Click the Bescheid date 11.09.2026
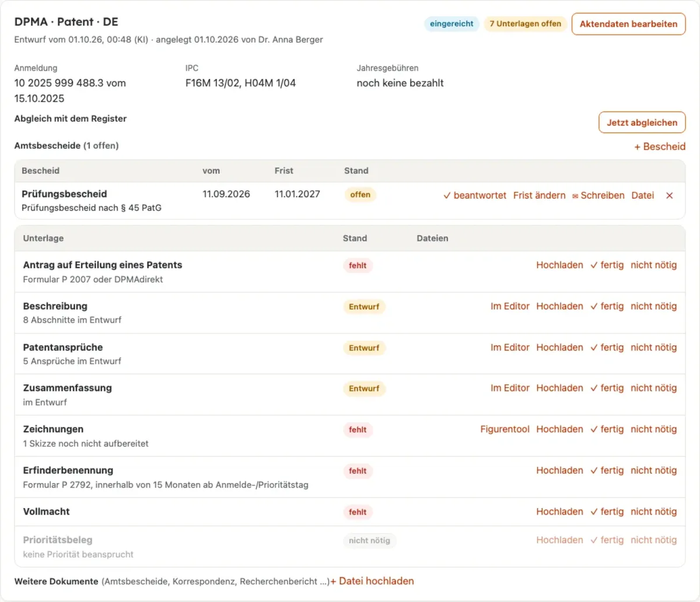 (x=226, y=194)
